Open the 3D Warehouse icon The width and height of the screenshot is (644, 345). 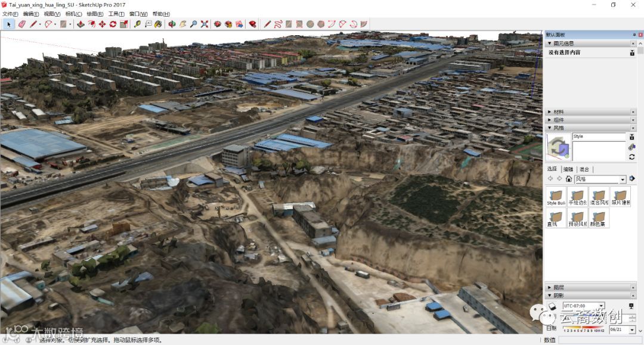point(217,24)
